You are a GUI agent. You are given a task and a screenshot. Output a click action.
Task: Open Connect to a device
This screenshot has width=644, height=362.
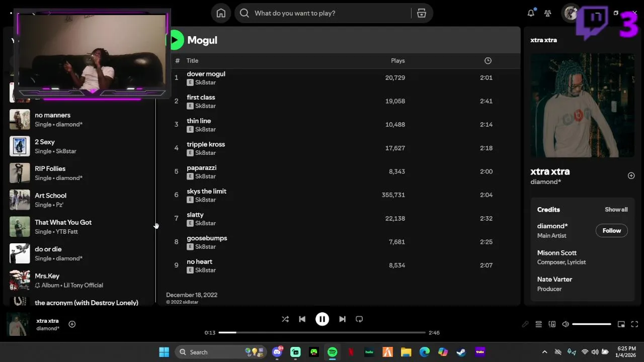[552, 324]
